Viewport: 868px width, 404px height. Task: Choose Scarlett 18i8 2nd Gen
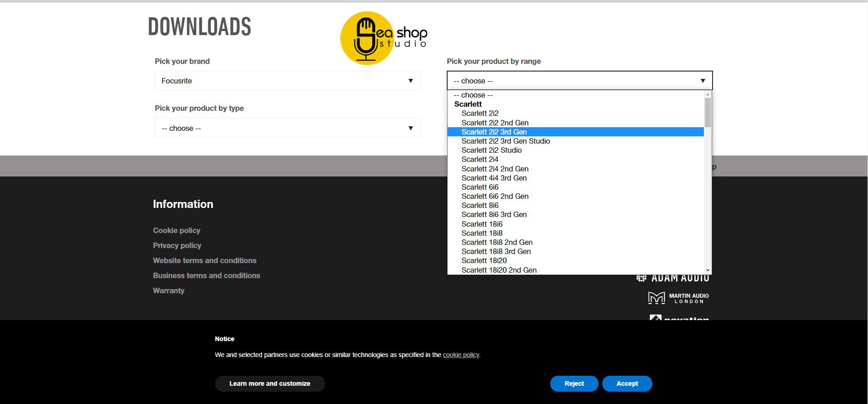(x=576, y=242)
